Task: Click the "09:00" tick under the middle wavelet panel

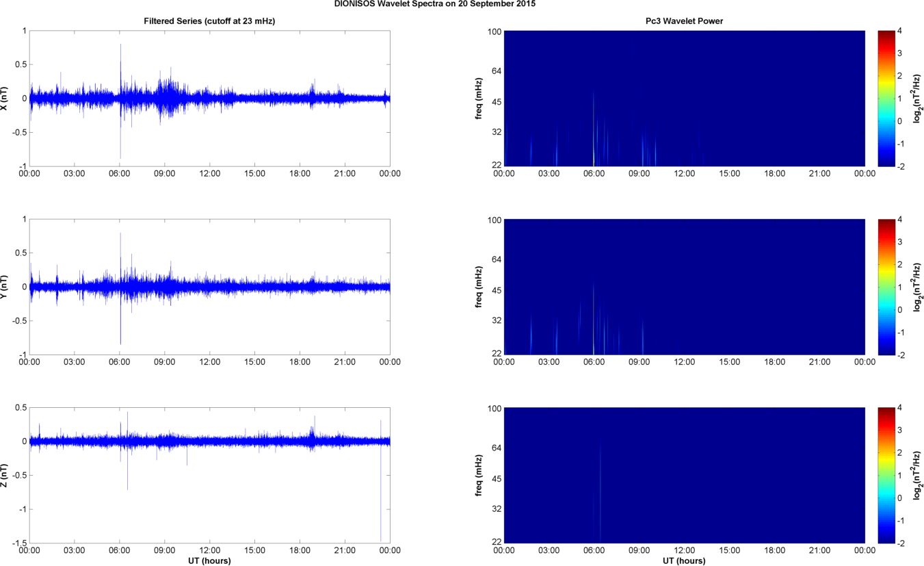Action: 639,362
